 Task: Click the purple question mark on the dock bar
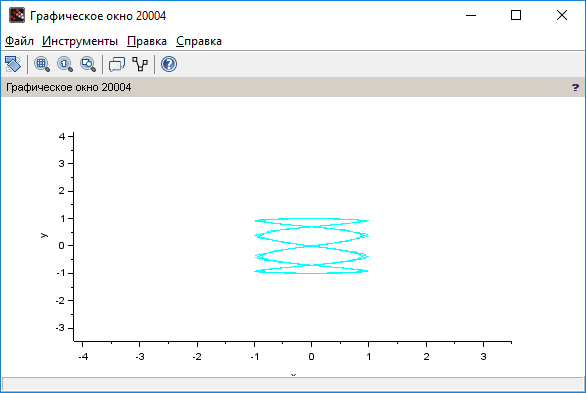pos(575,87)
